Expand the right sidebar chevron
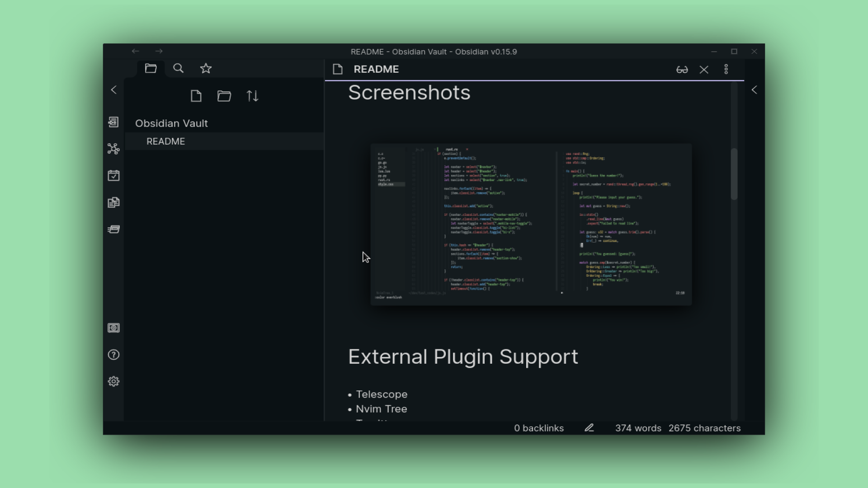This screenshot has width=868, height=488. [754, 89]
